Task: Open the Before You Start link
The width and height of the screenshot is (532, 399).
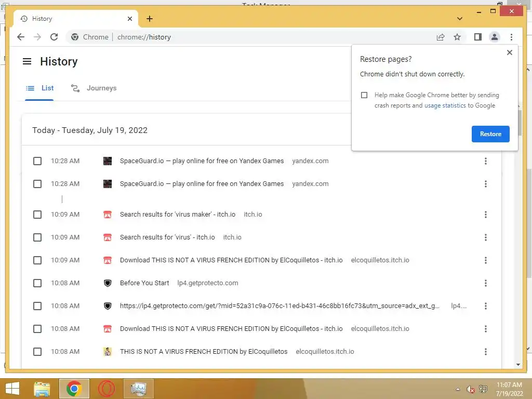Action: pos(144,283)
